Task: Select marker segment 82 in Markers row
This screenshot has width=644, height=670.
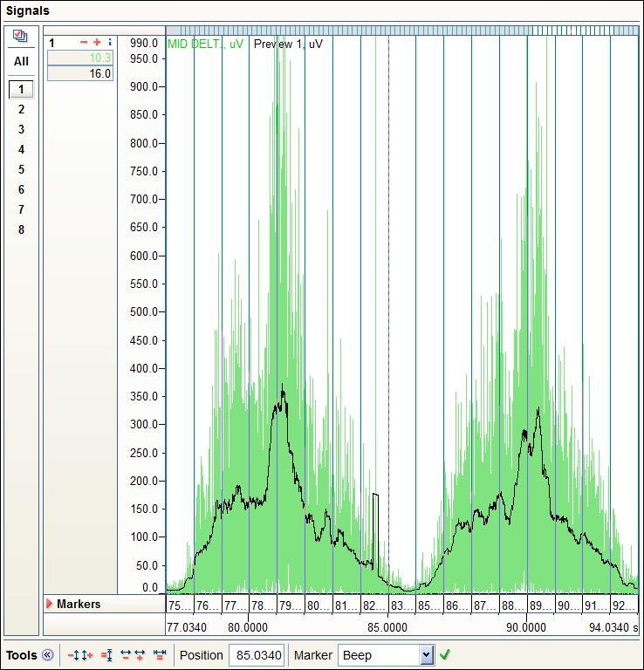Action: pos(374,605)
